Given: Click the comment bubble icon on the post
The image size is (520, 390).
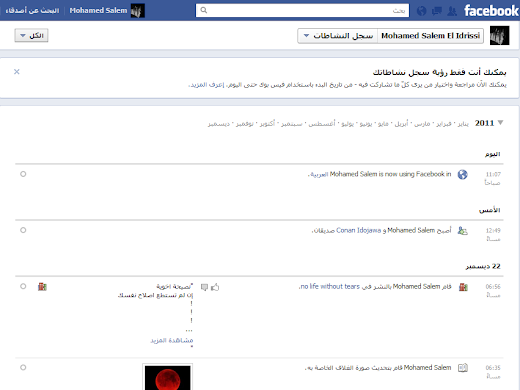Looking at the screenshot, I should pyautogui.click(x=204, y=287).
